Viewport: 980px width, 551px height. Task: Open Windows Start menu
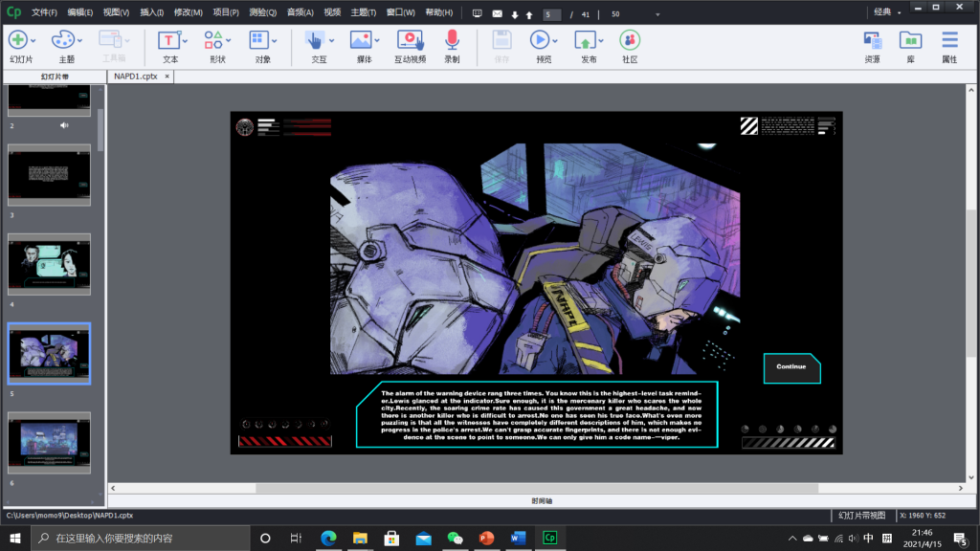[x=15, y=538]
